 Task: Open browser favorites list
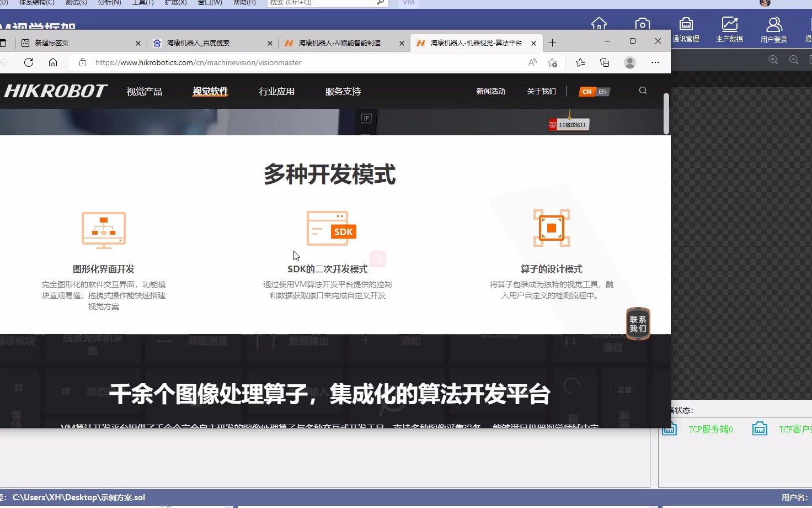tap(580, 62)
